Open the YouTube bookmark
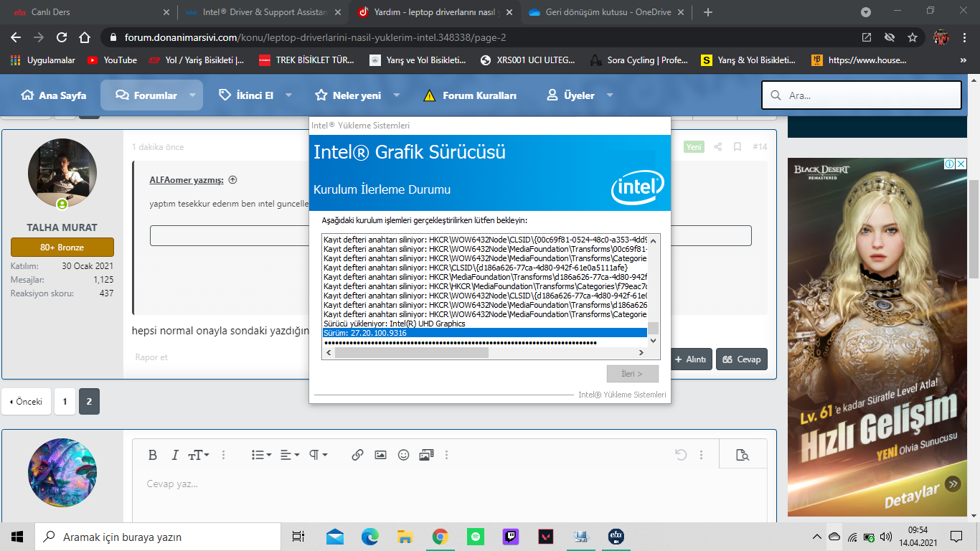980x551 pixels. coord(112,60)
